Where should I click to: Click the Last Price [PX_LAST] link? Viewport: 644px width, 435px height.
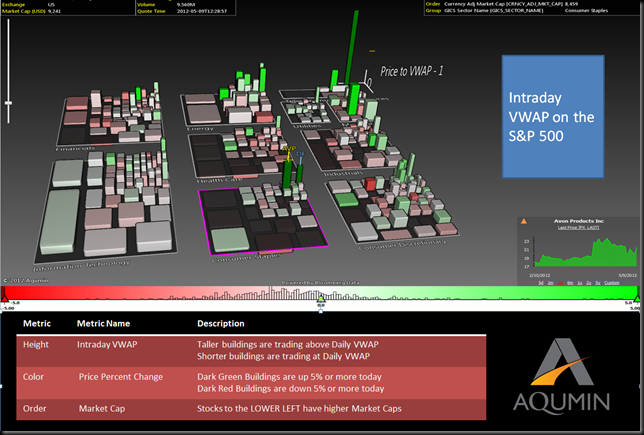578,228
